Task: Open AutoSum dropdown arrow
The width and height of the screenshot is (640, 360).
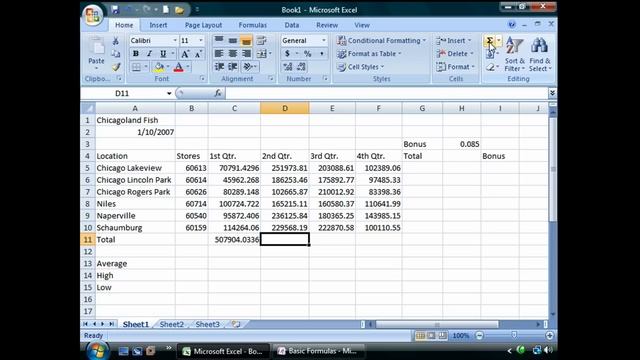Action: 499,40
